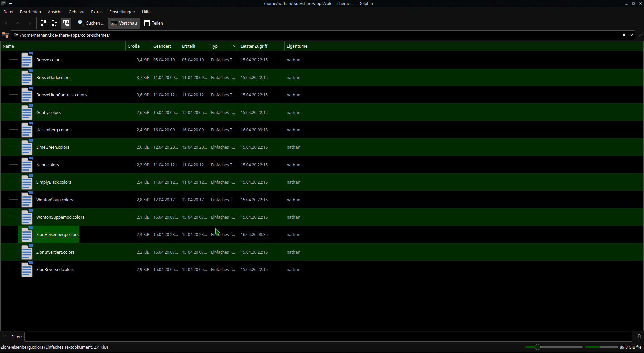Select the WontonSoup.colors file icon
Image resolution: width=644 pixels, height=353 pixels.
tap(27, 200)
